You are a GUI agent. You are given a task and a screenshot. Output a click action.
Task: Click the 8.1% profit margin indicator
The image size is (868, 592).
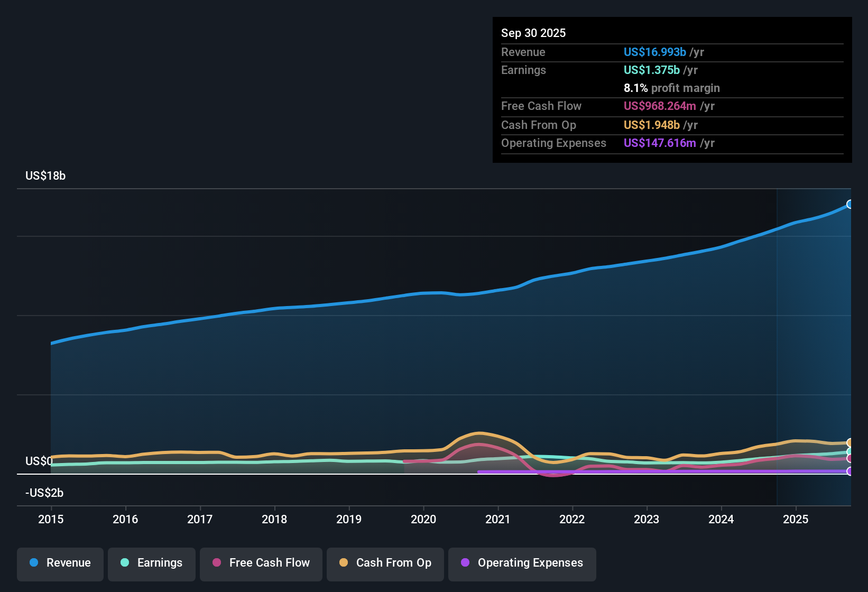pyautogui.click(x=672, y=88)
